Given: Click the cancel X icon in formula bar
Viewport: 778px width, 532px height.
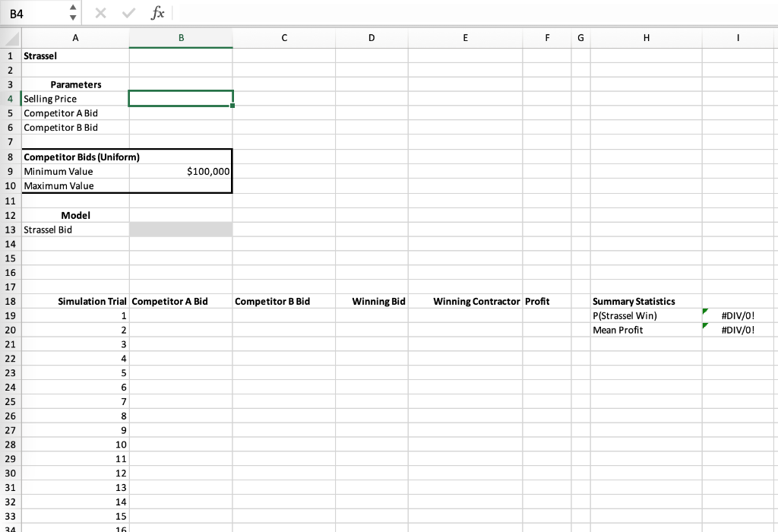Looking at the screenshot, I should (101, 13).
